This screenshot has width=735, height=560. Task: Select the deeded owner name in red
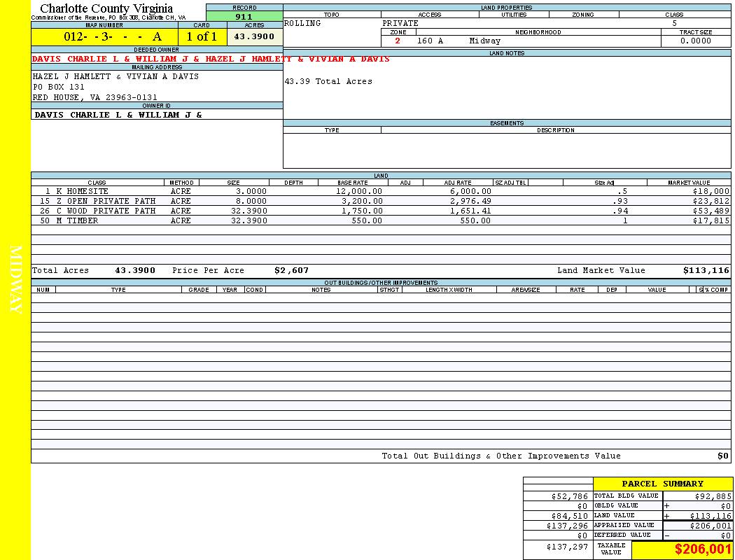tap(210, 59)
